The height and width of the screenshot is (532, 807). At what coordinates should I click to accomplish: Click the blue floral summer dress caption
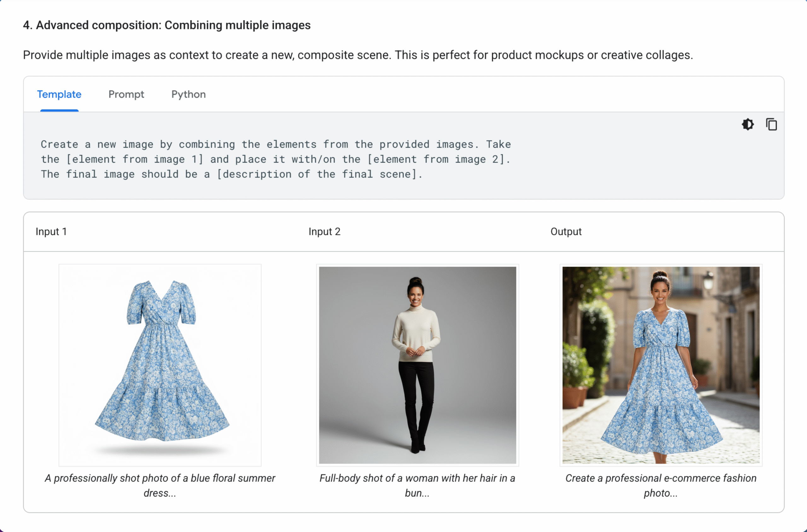[160, 485]
